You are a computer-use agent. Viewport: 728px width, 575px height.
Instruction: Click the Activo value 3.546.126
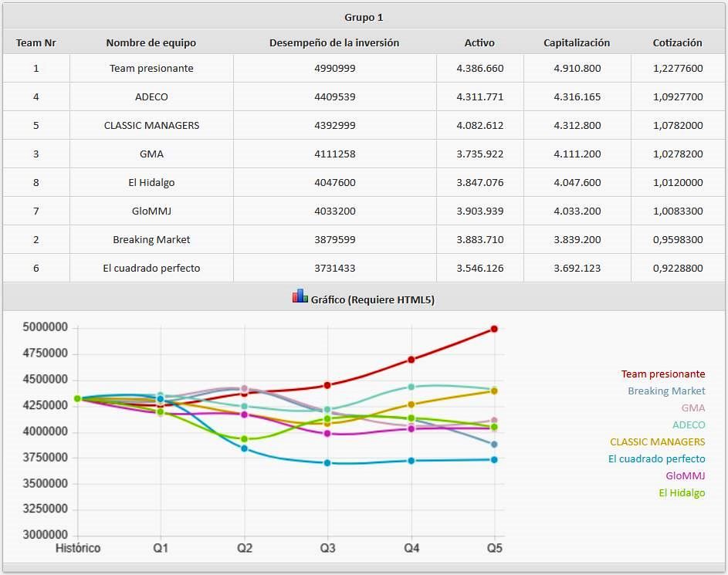(x=480, y=269)
